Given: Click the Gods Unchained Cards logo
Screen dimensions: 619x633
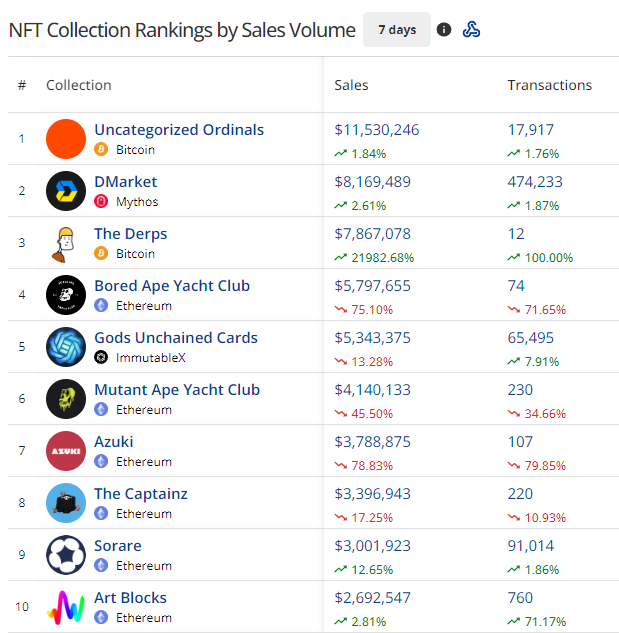Looking at the screenshot, I should coord(66,347).
